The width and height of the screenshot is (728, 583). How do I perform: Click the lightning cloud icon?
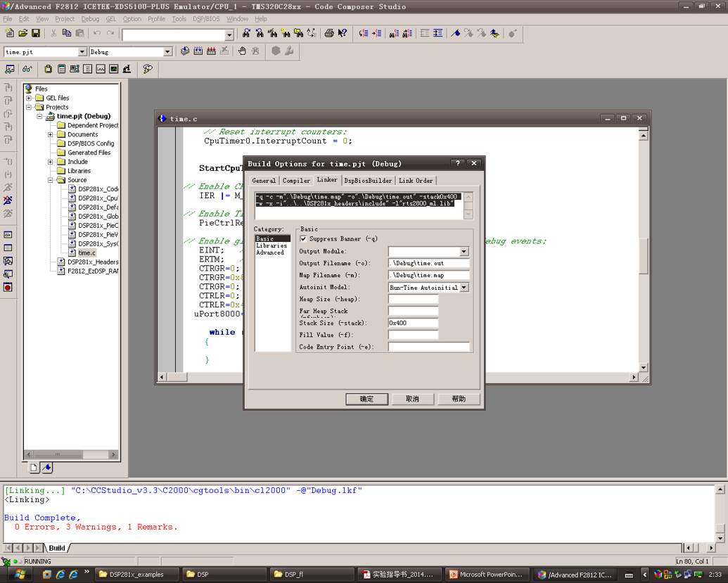(148, 69)
